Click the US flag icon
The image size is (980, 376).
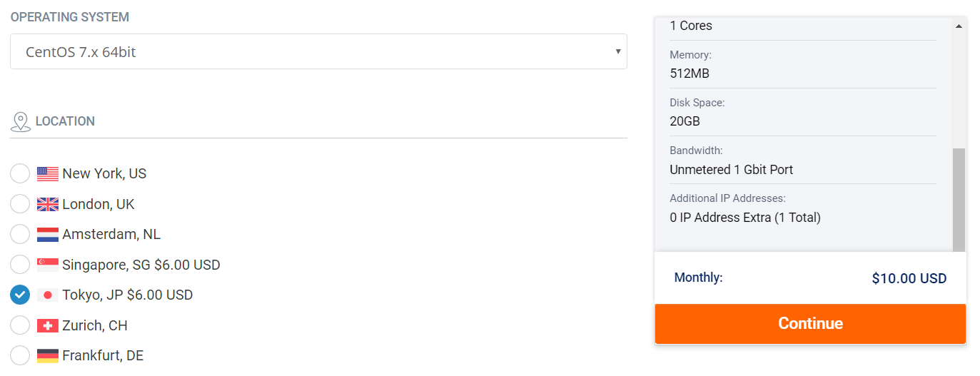(x=48, y=173)
